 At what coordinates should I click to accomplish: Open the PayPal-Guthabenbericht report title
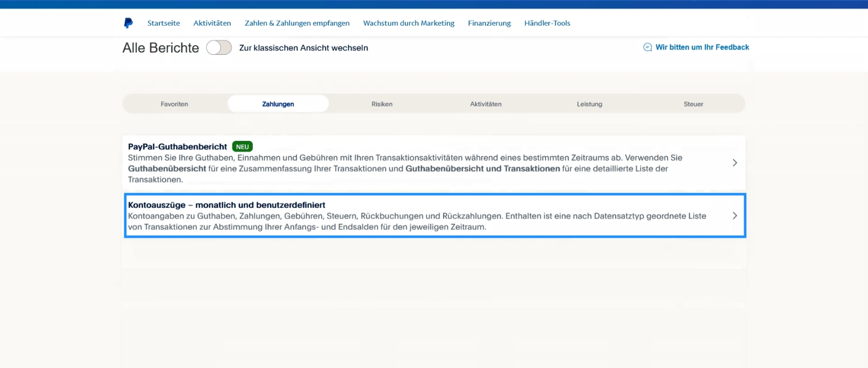[177, 147]
